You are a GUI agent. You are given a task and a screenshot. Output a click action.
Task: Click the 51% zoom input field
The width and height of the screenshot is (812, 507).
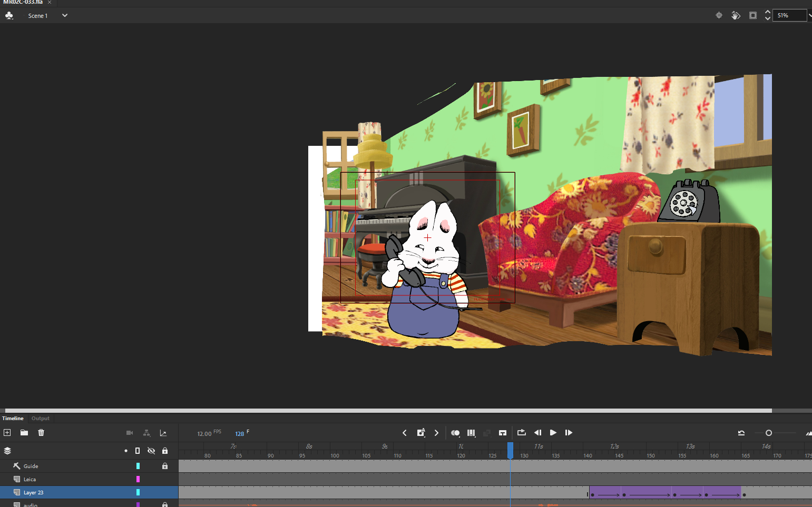[789, 15]
